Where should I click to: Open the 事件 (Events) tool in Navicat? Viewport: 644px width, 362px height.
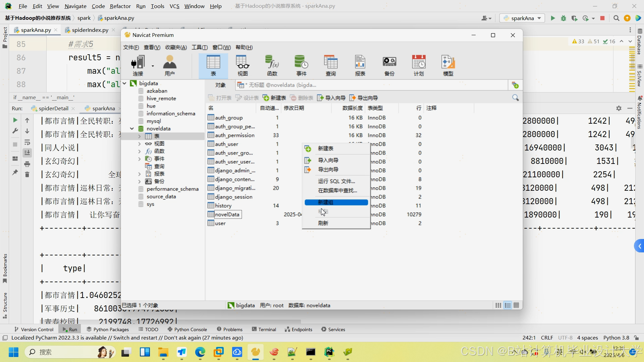pyautogui.click(x=302, y=65)
